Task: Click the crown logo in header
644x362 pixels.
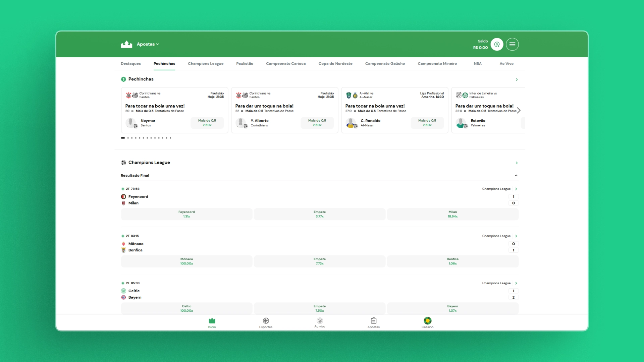Action: [x=126, y=44]
